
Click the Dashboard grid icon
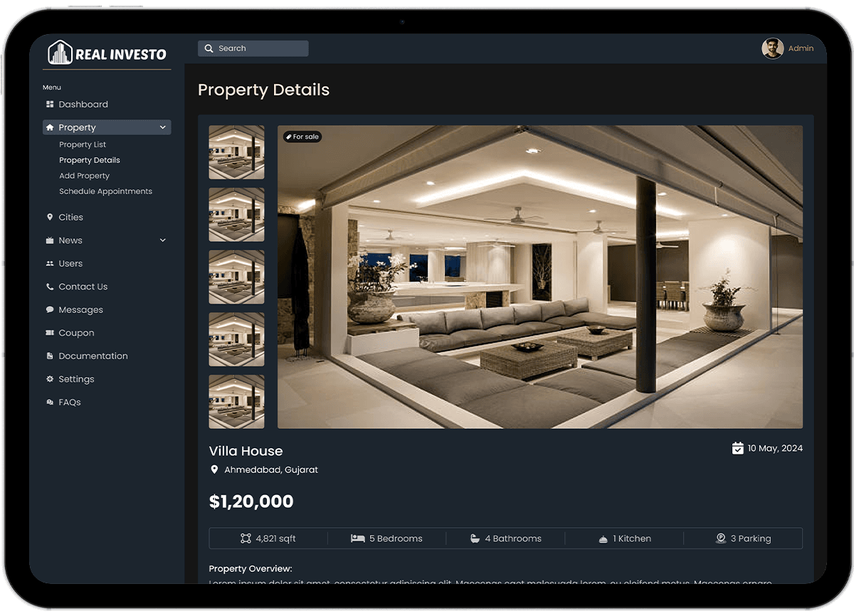pos(50,105)
